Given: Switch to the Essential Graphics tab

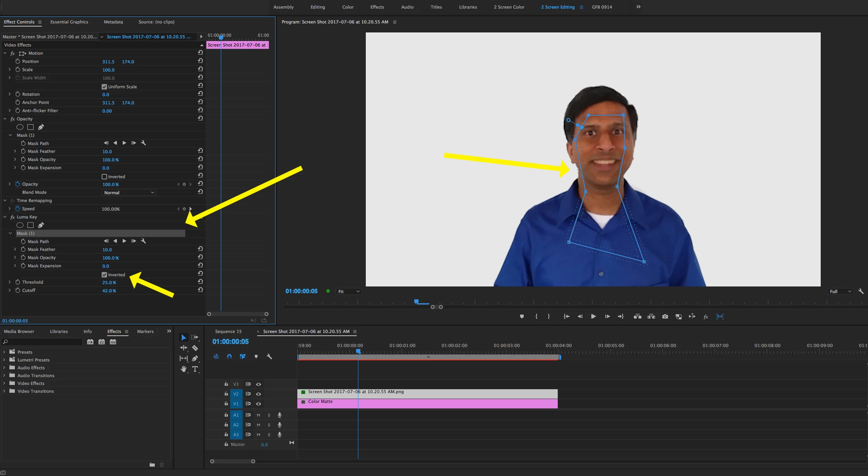Looking at the screenshot, I should [x=69, y=22].
